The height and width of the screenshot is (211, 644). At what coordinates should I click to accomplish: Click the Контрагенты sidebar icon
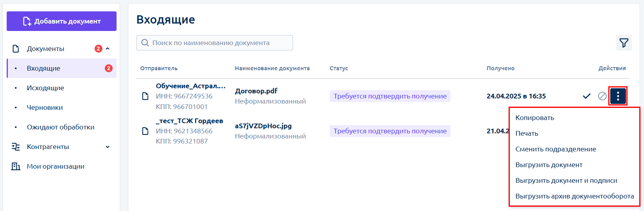(x=16, y=147)
